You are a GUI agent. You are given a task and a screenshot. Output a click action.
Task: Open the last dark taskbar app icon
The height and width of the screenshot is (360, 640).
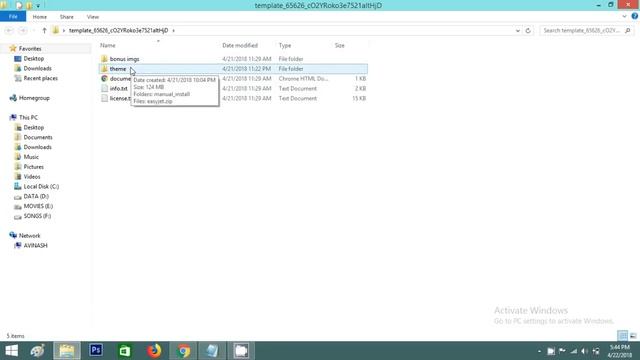(241, 351)
